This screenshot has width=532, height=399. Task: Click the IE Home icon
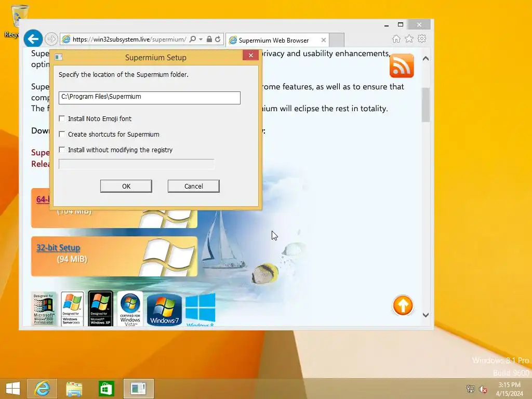pos(396,38)
